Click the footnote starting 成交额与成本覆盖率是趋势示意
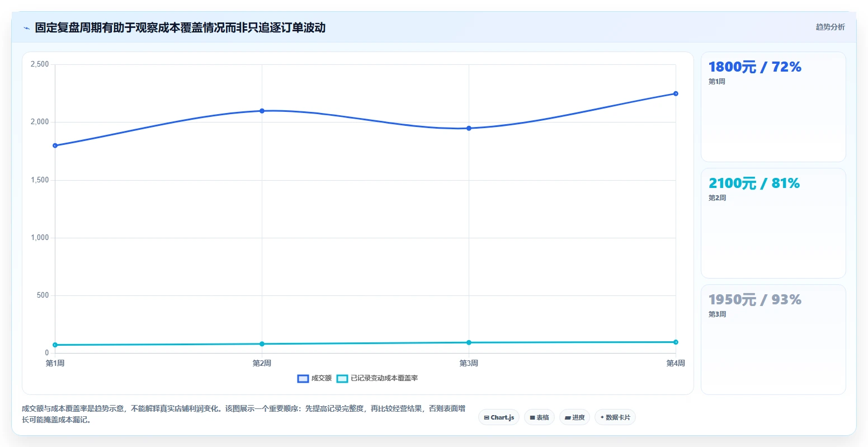The height and width of the screenshot is (447, 868). pyautogui.click(x=244, y=414)
